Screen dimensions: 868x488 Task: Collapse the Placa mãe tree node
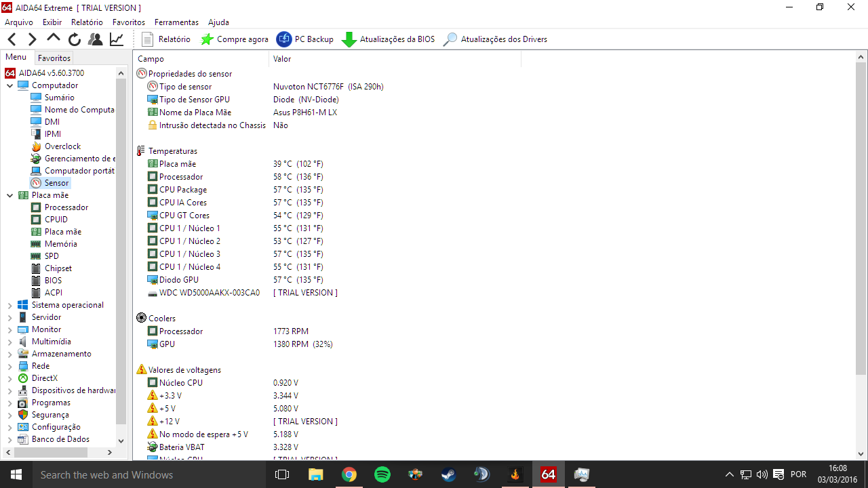coord(9,195)
